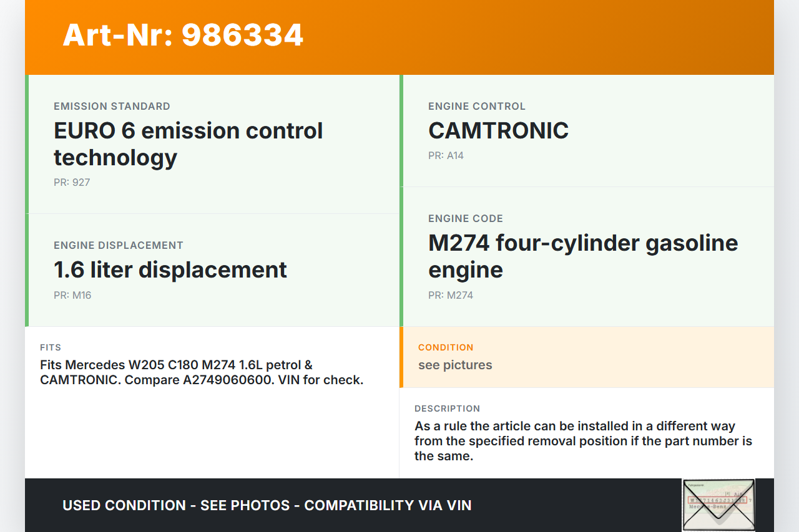799x532 pixels.
Task: Click the Art-Nr: 986334 heading
Action: coord(183,35)
